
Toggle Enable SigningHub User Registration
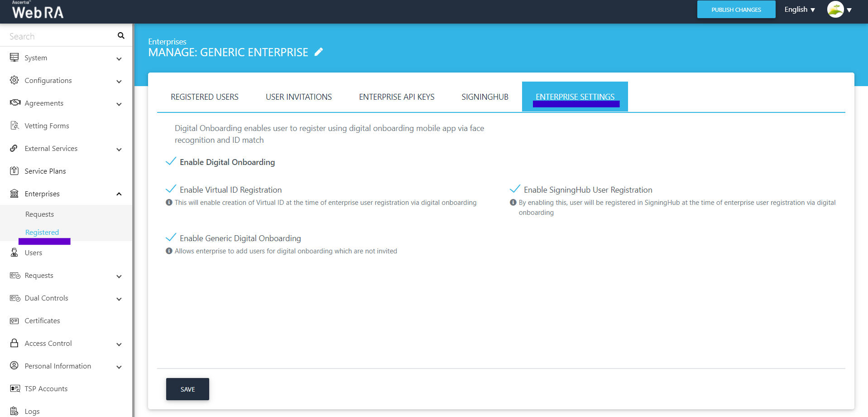[515, 189]
